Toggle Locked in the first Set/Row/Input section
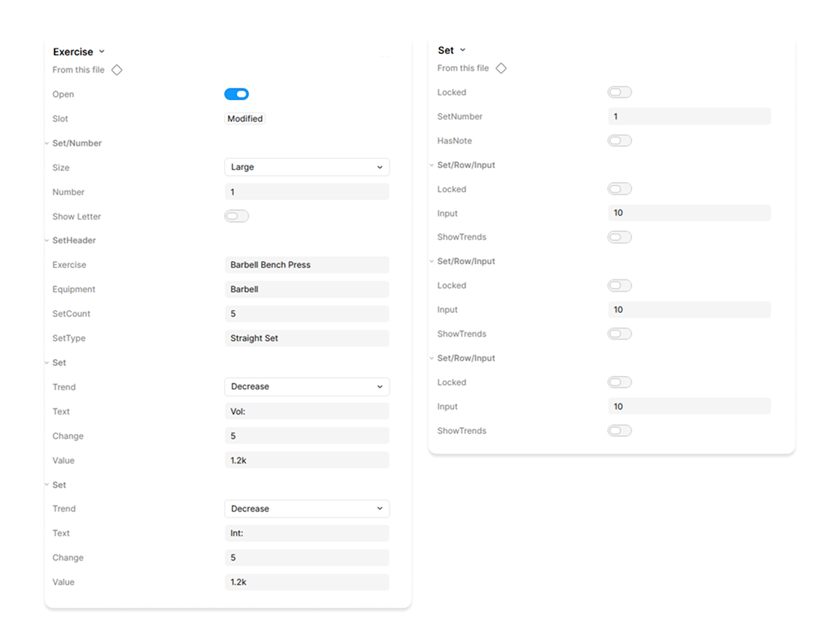Image resolution: width=840 pixels, height=642 pixels. coord(619,189)
